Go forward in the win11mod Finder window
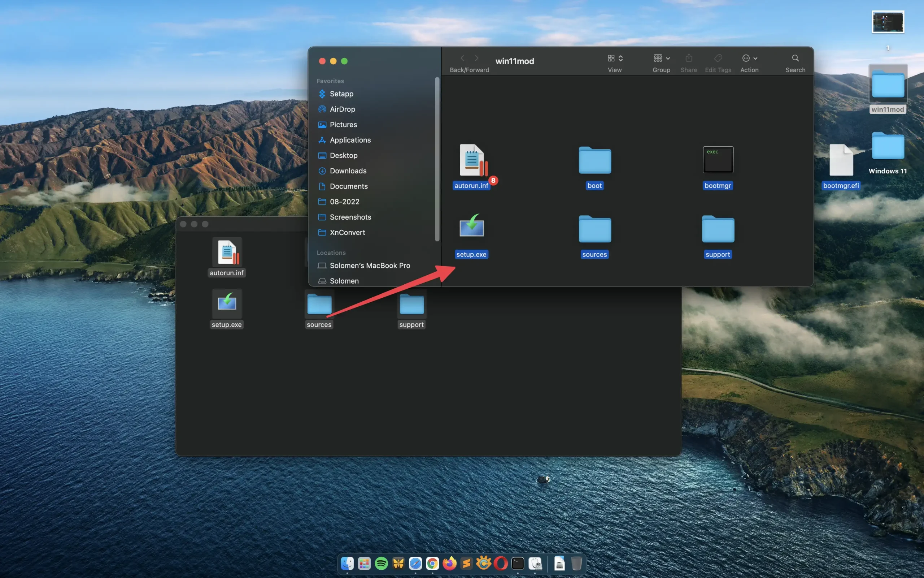The width and height of the screenshot is (924, 578). coord(476,58)
